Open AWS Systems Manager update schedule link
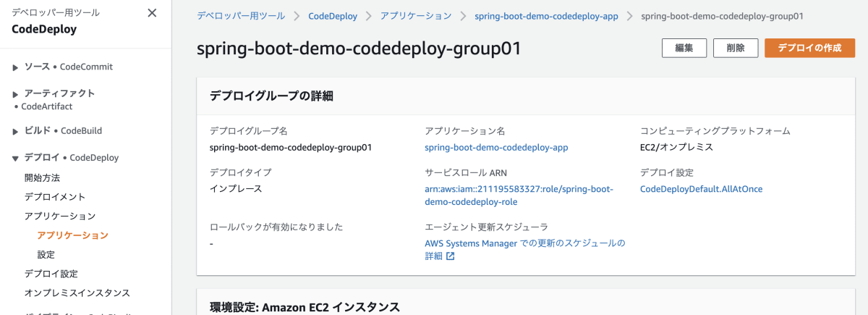 click(x=524, y=249)
